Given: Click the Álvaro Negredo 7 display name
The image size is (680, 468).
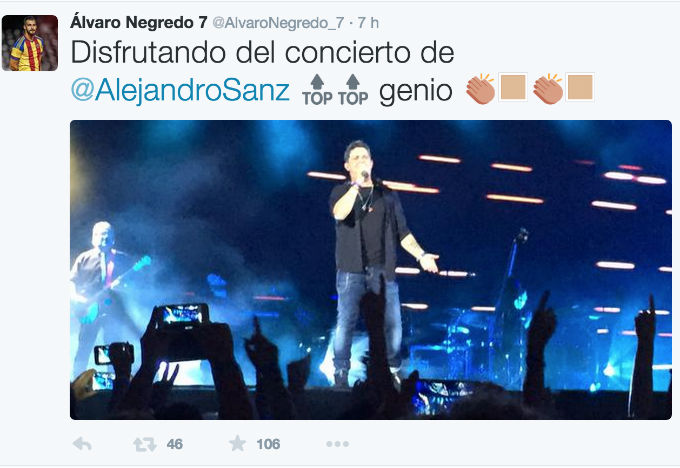Looking at the screenshot, I should (x=139, y=23).
